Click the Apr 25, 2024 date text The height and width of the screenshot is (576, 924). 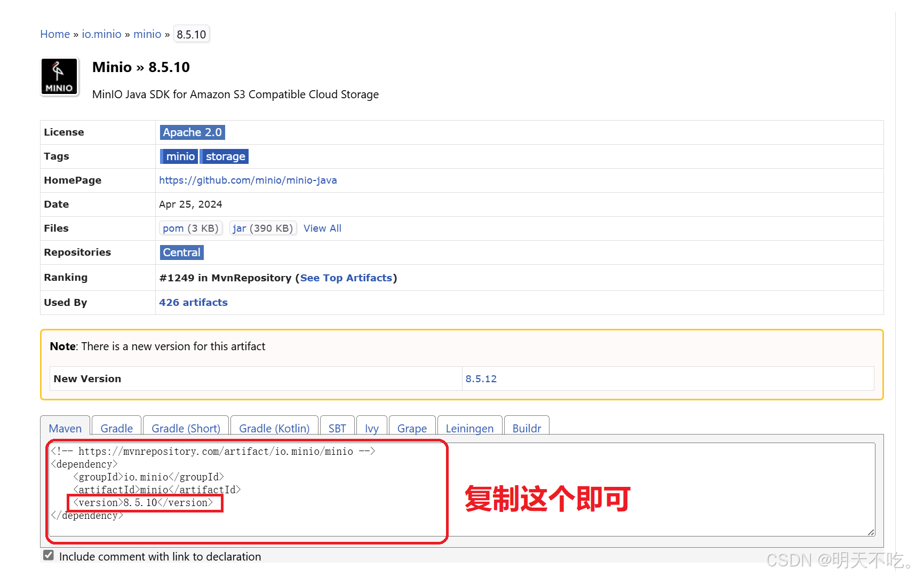pos(190,204)
